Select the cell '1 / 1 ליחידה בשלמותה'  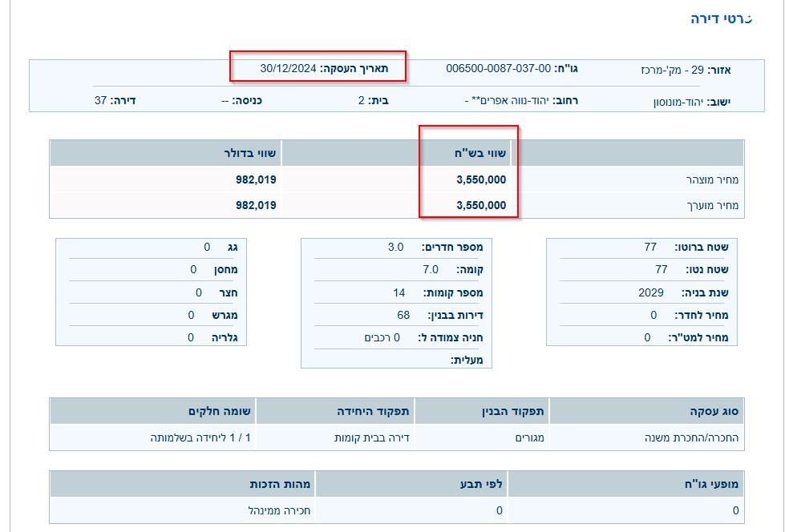(x=200, y=437)
